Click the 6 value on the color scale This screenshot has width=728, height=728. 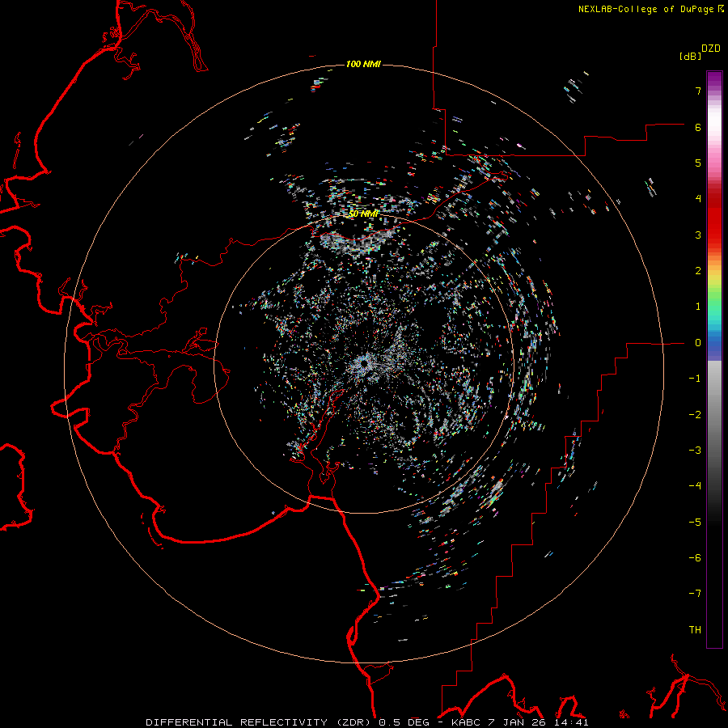pyautogui.click(x=698, y=127)
